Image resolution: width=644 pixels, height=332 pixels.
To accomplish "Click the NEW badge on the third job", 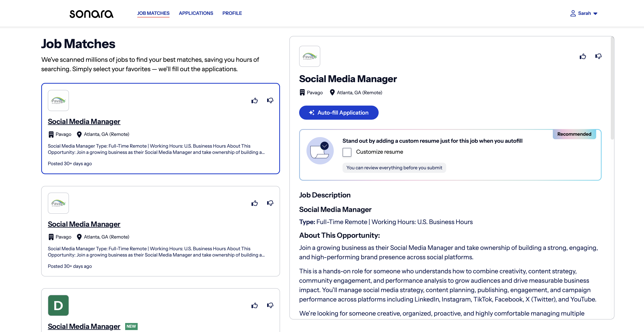I will (x=131, y=326).
